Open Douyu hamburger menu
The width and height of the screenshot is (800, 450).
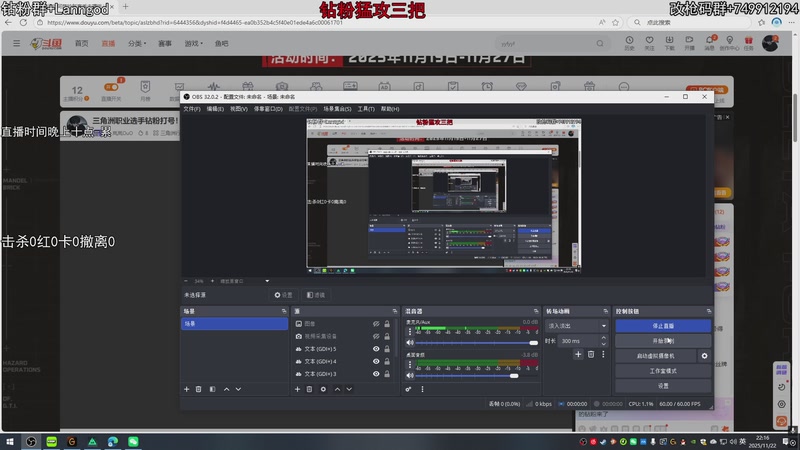16,43
